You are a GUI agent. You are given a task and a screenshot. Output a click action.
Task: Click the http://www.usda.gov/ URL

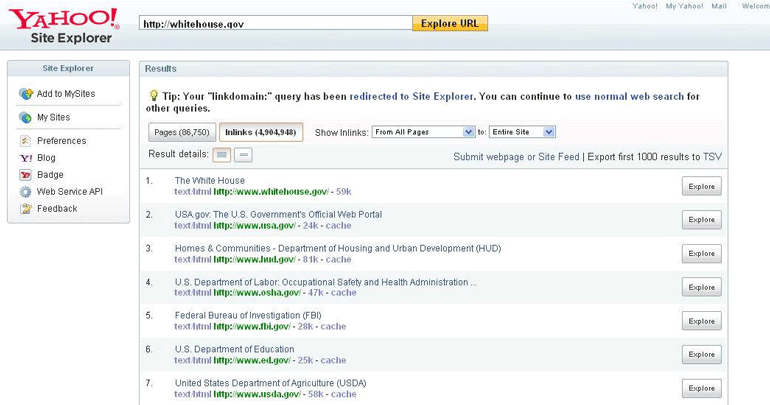[257, 395]
